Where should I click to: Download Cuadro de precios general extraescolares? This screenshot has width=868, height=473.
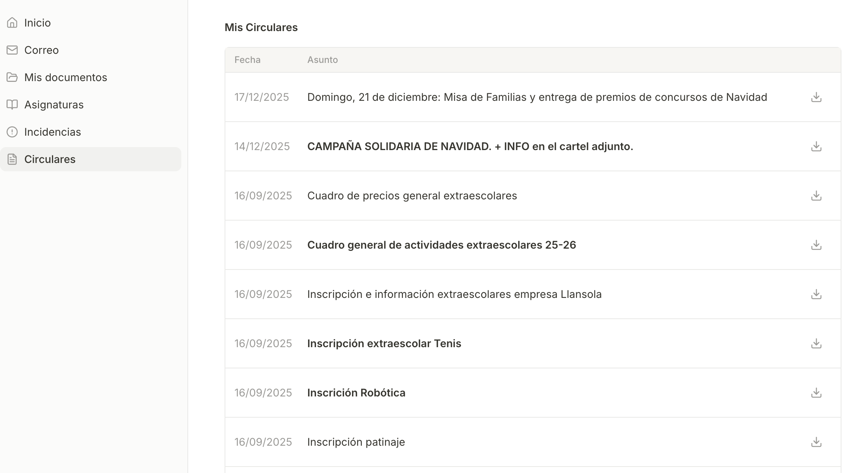coord(816,196)
